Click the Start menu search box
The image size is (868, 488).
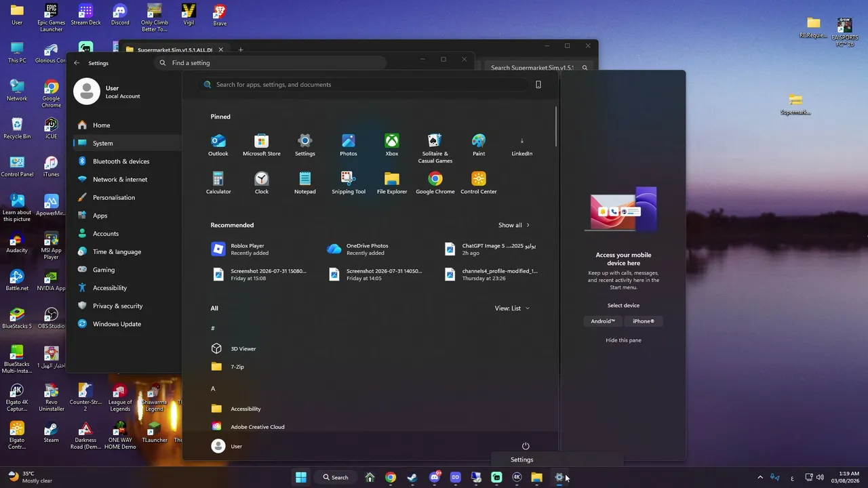click(363, 85)
